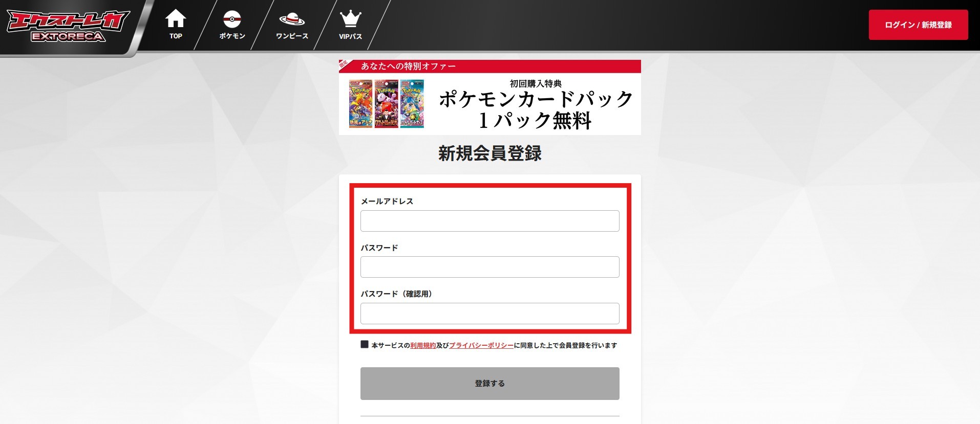980x424 pixels.
Task: Open the プライバシーポリシー link
Action: click(481, 346)
